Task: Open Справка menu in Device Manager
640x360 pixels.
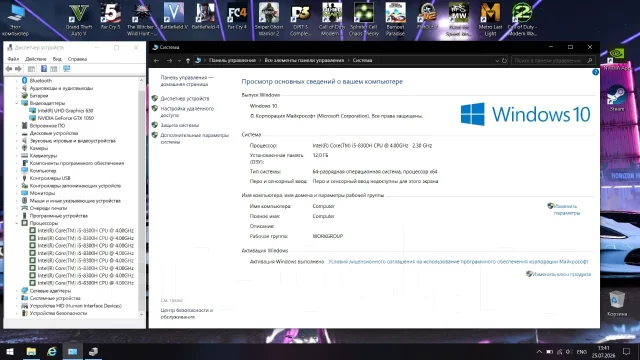Action: pyautogui.click(x=77, y=59)
